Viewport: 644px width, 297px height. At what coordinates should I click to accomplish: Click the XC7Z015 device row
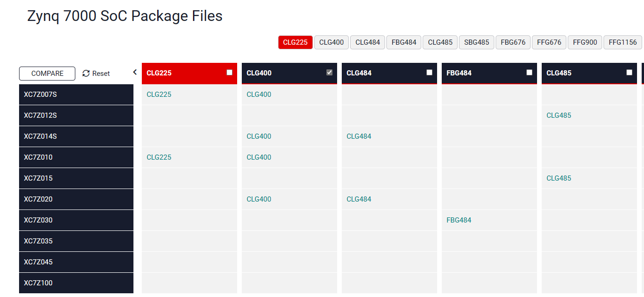[x=76, y=178]
